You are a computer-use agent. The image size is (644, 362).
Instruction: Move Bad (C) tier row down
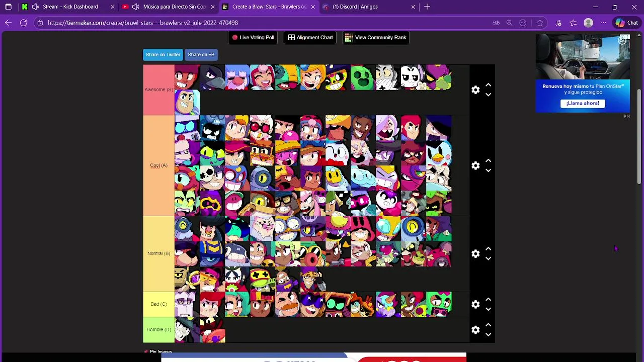coord(488,309)
